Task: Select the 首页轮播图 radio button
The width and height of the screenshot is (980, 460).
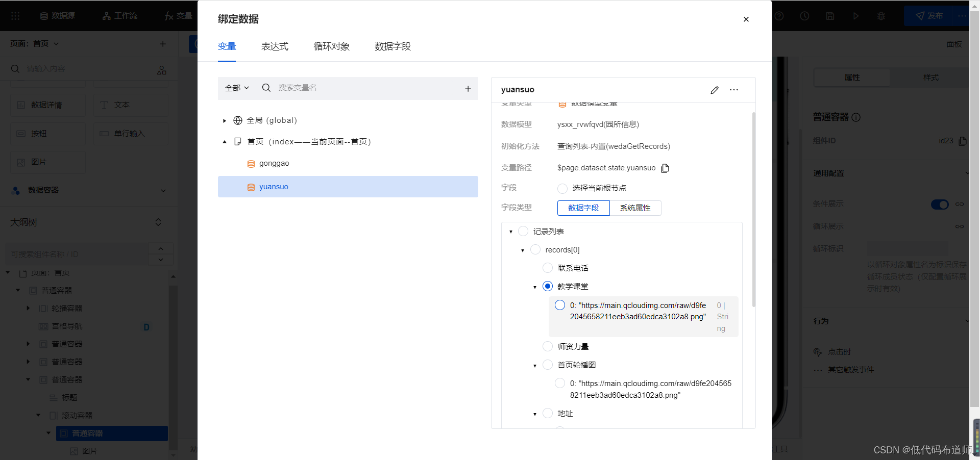Action: tap(547, 365)
